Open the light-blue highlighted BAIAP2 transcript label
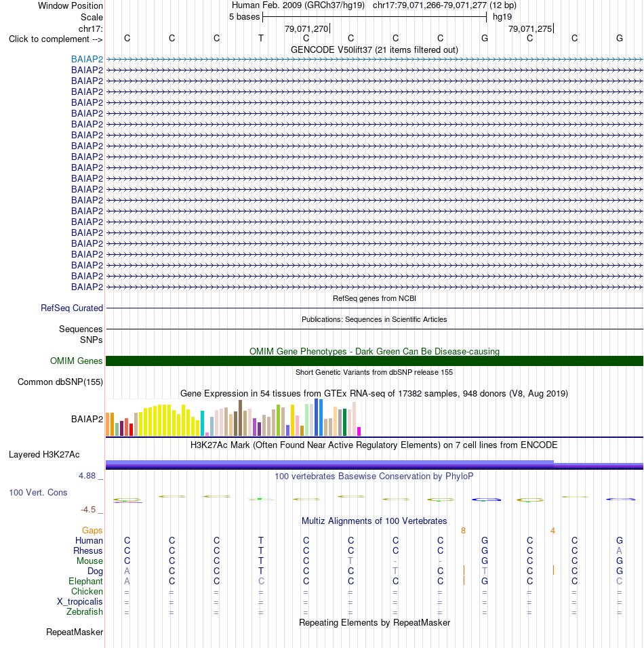Image resolution: width=644 pixels, height=648 pixels. click(87, 60)
